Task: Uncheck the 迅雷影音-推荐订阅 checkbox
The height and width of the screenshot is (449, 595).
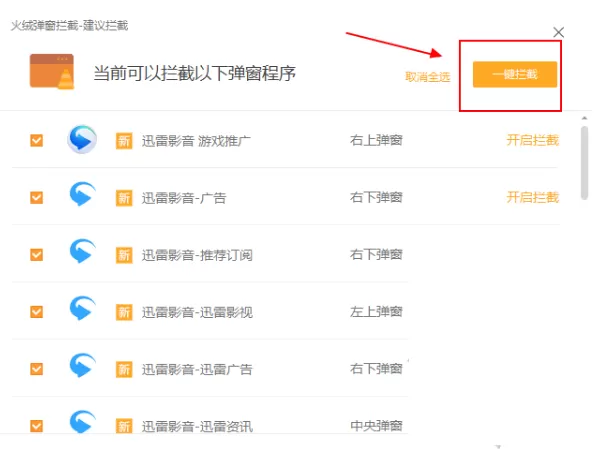Action: pyautogui.click(x=36, y=254)
